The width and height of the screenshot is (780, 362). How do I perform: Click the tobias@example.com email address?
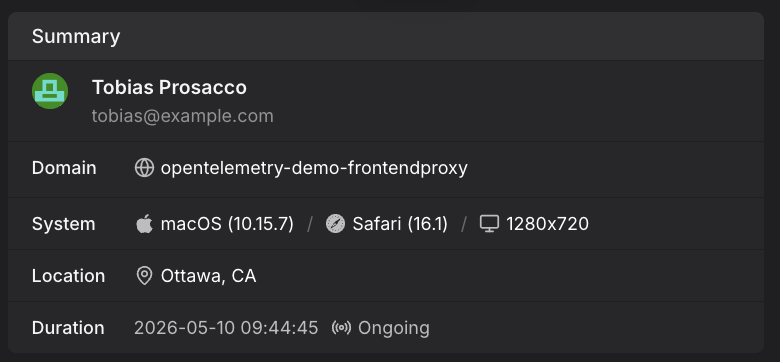[x=183, y=116]
